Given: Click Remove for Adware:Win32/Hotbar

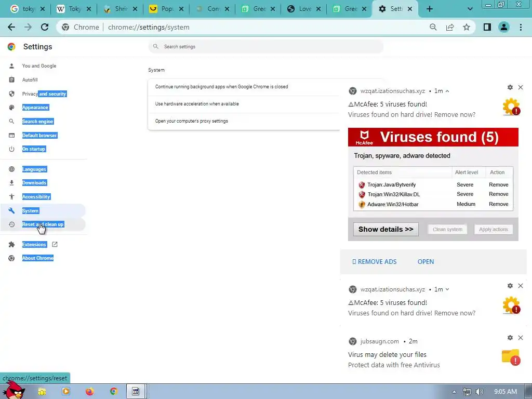Looking at the screenshot, I should [x=498, y=204].
